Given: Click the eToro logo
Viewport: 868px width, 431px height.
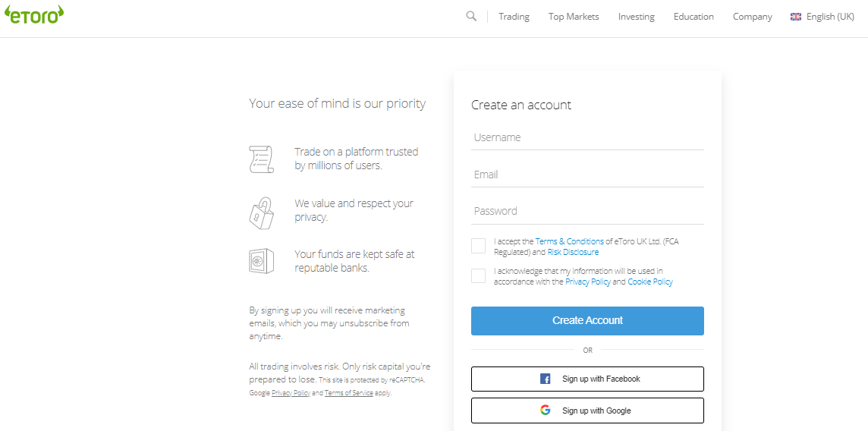Looking at the screenshot, I should point(34,15).
